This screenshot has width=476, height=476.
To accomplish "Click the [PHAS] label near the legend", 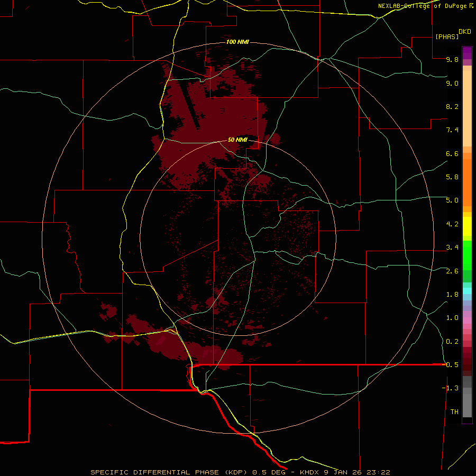I will coord(447,36).
